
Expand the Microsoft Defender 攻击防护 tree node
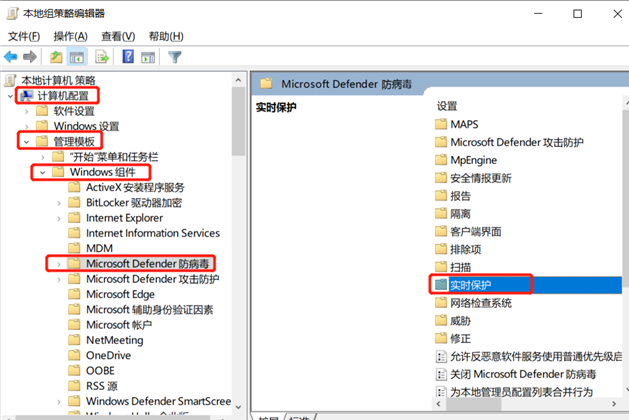click(59, 279)
